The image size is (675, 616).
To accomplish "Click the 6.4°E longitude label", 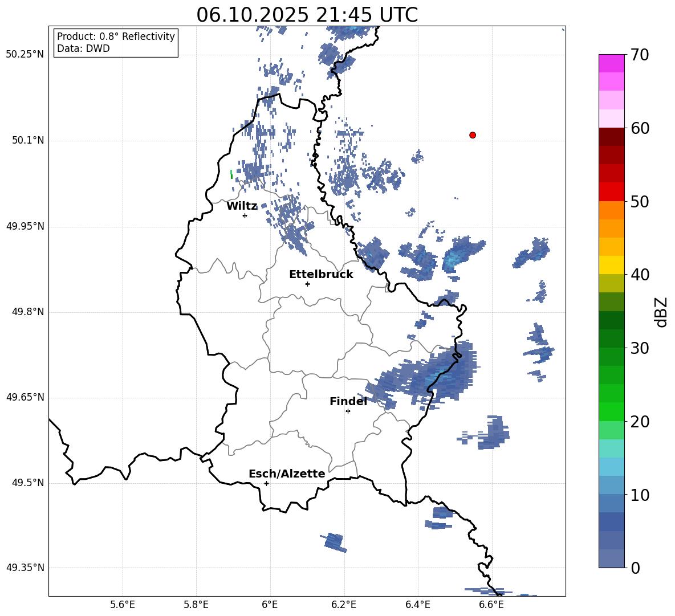I will tap(417, 605).
